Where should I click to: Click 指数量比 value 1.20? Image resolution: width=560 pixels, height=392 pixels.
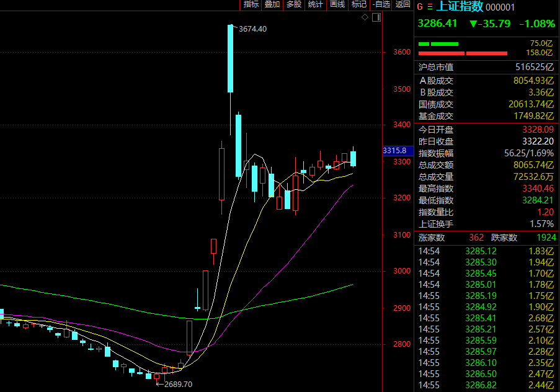[x=545, y=212]
